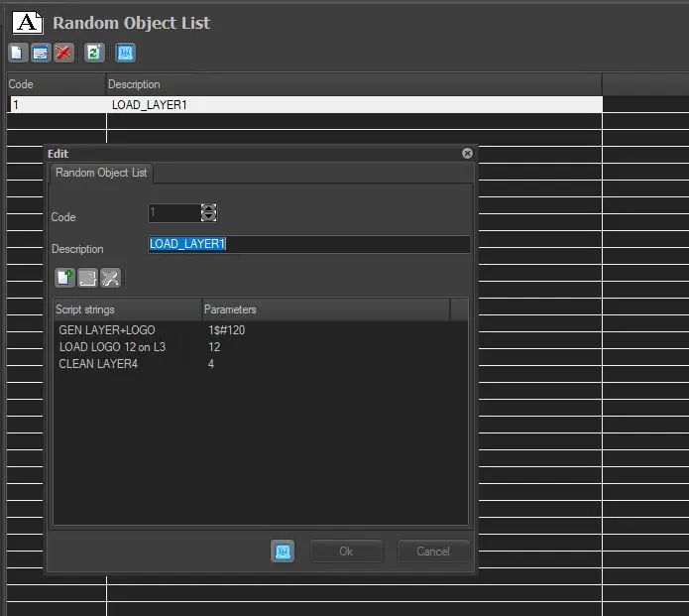689x616 pixels.
Task: Add a new script string in Edit dialog
Action: (64, 279)
